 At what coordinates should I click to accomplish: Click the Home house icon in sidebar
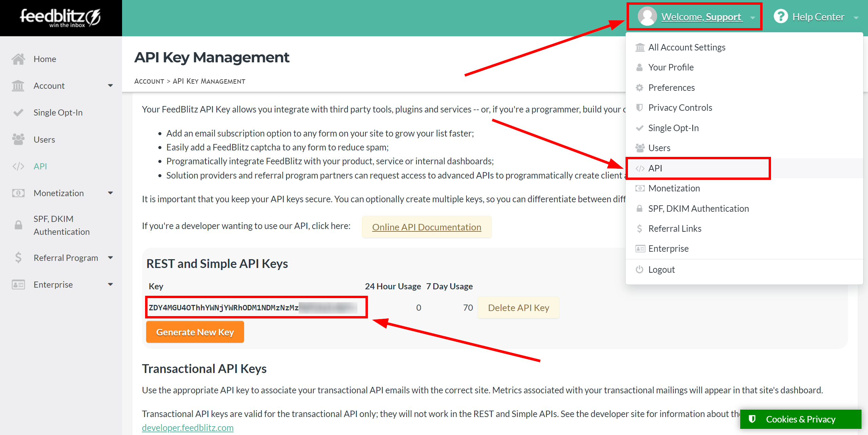(18, 59)
